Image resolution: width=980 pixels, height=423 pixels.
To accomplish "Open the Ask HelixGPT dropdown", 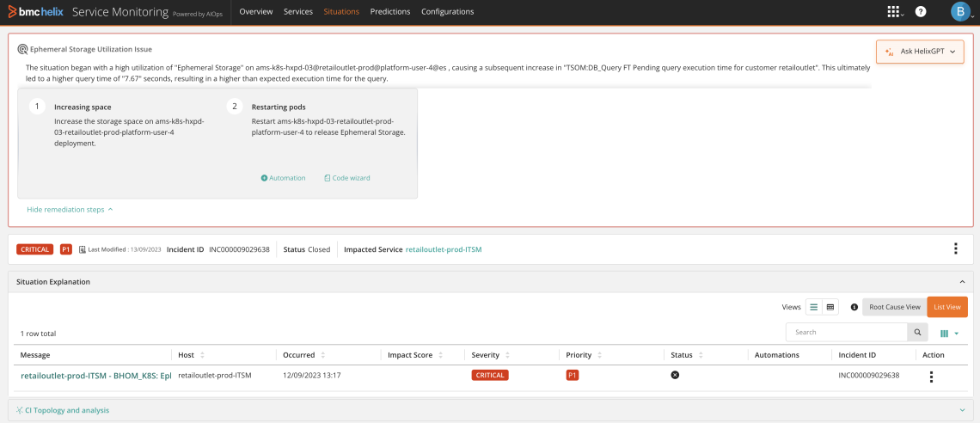I will (x=920, y=52).
